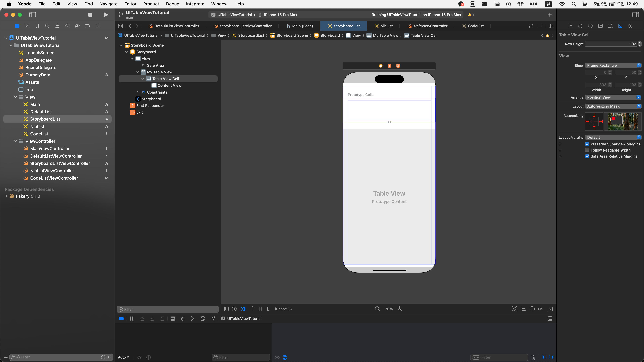644x362 pixels.
Task: Open Debug View Hierarchy
Action: (x=182, y=319)
